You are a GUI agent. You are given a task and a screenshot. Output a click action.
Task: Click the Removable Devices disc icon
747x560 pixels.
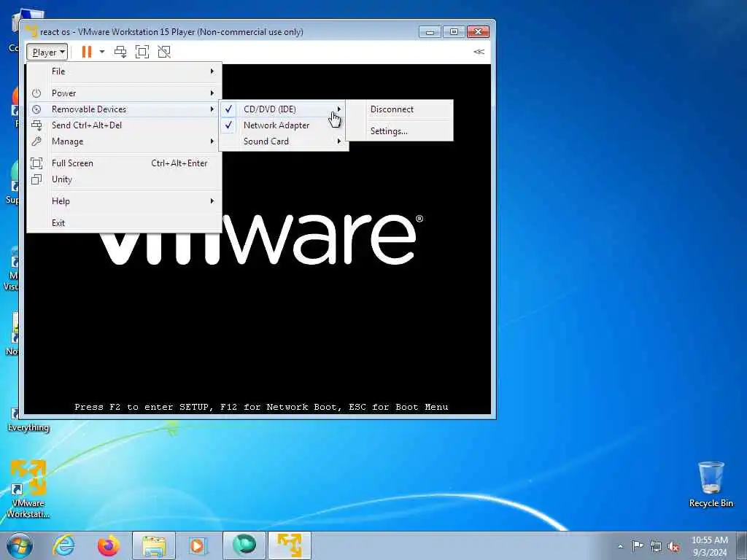coord(36,109)
